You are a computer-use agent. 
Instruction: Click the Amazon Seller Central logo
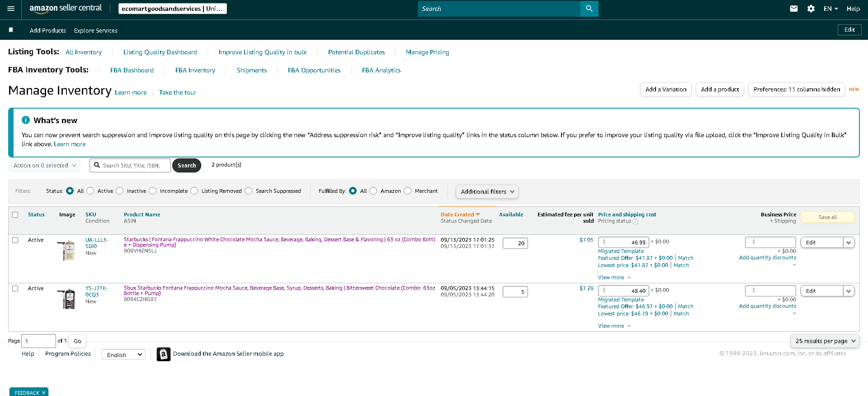[66, 9]
